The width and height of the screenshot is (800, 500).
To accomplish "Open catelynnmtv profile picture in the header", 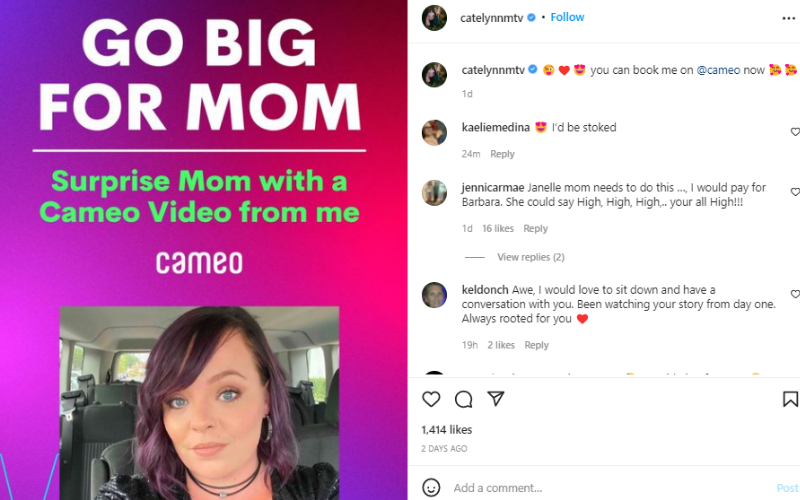I will [x=434, y=18].
